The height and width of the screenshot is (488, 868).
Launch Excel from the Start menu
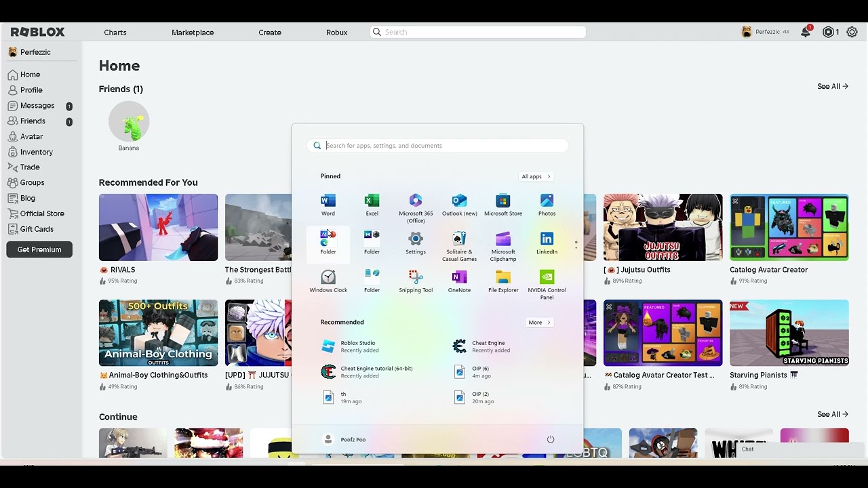click(x=372, y=205)
